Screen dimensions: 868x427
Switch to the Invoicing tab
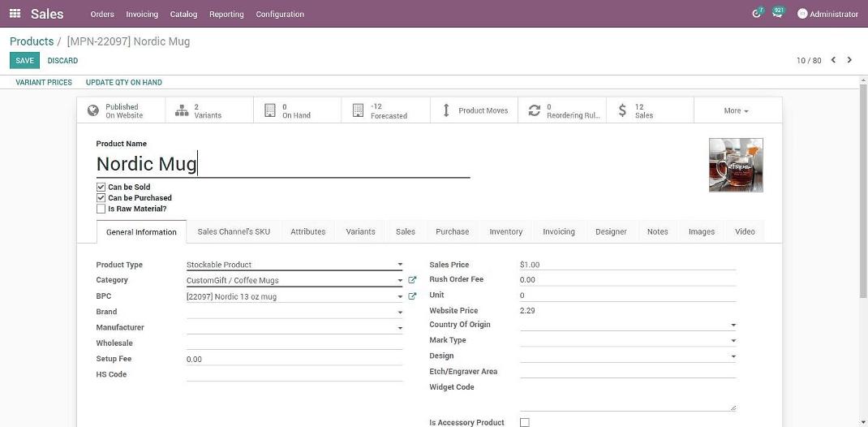coord(559,231)
